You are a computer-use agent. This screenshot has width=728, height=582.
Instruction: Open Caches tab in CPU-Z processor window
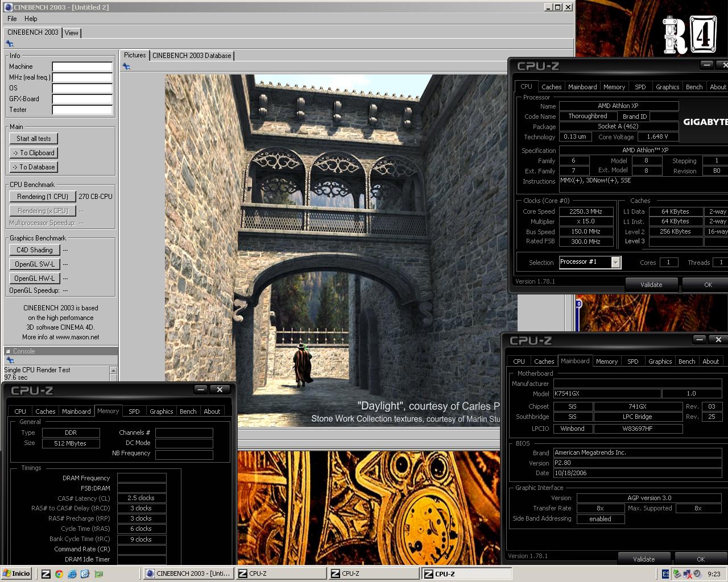pyautogui.click(x=551, y=87)
